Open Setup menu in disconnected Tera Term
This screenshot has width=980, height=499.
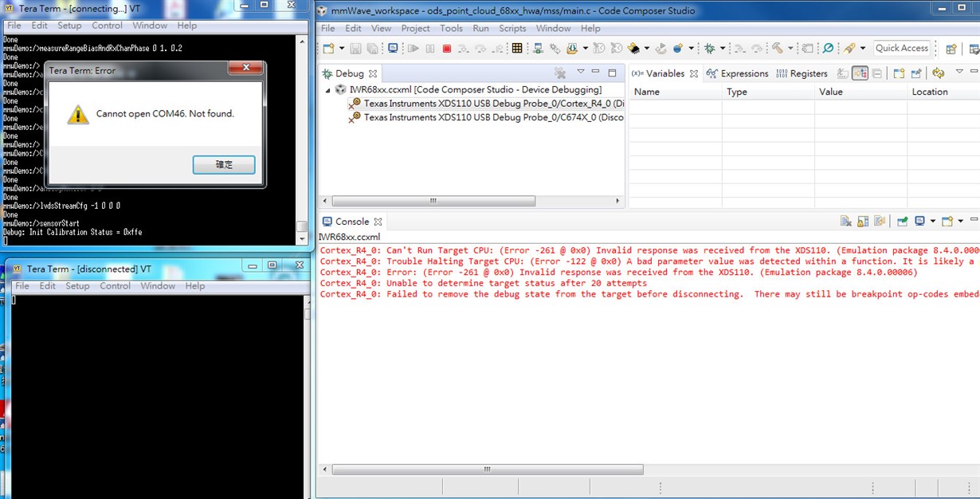click(x=77, y=285)
